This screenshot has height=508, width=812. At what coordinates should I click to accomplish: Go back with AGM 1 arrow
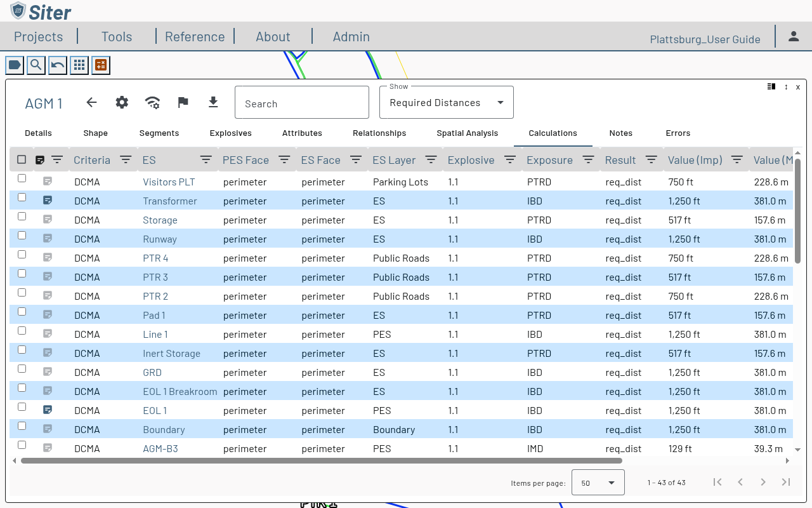(x=91, y=102)
